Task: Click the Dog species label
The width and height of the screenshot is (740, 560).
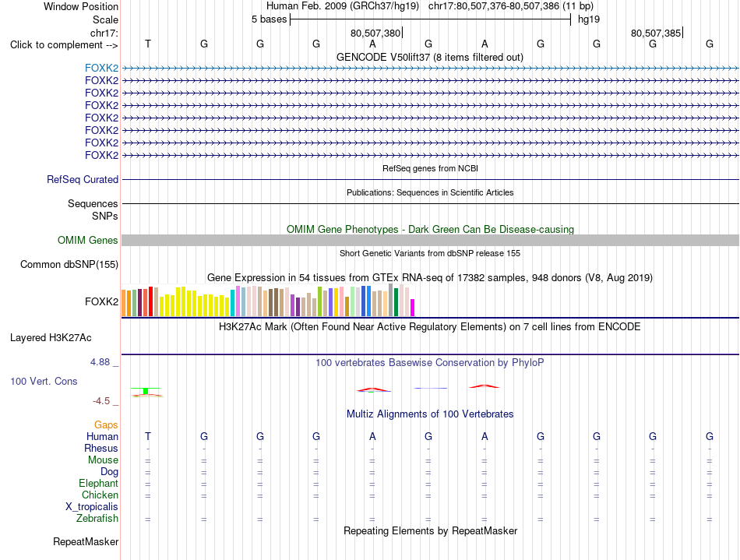Action: point(109,472)
